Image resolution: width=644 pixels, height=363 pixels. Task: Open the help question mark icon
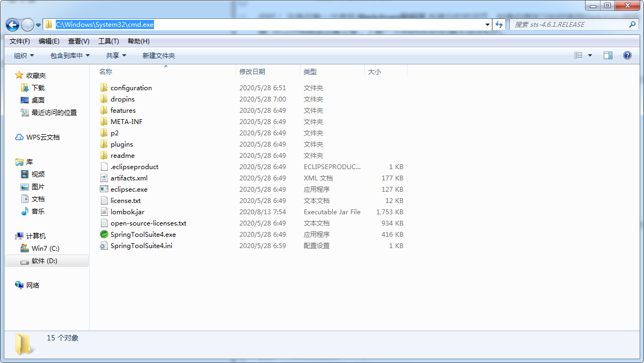[x=627, y=55]
